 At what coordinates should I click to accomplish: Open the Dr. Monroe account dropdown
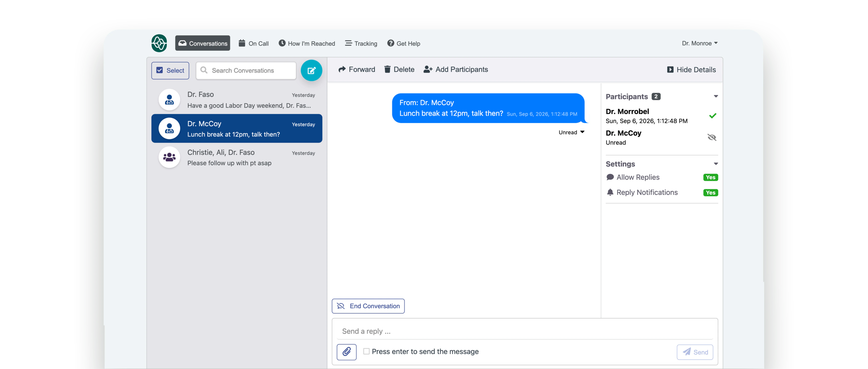pyautogui.click(x=699, y=43)
